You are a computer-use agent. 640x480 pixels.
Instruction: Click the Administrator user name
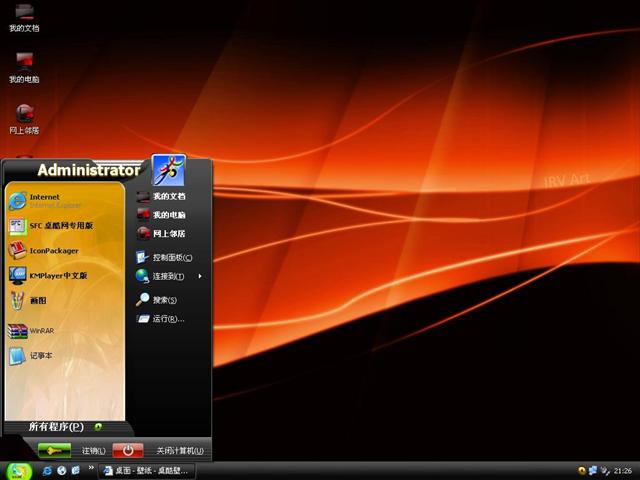[89, 170]
